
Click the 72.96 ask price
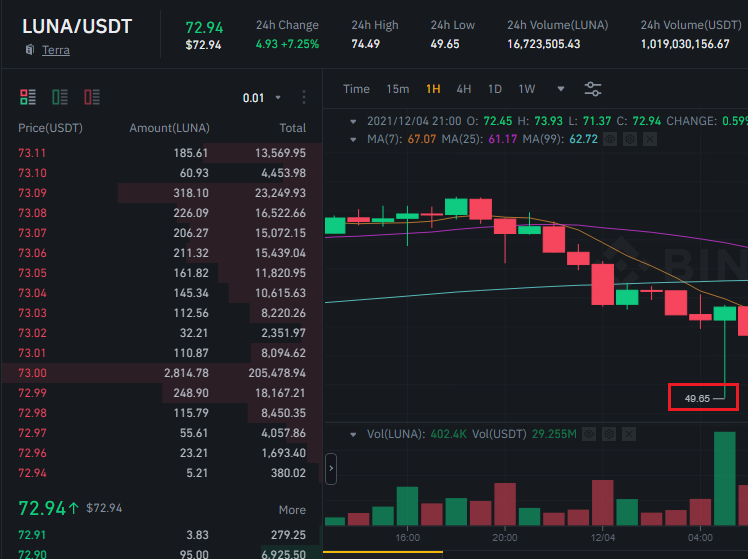pos(32,453)
